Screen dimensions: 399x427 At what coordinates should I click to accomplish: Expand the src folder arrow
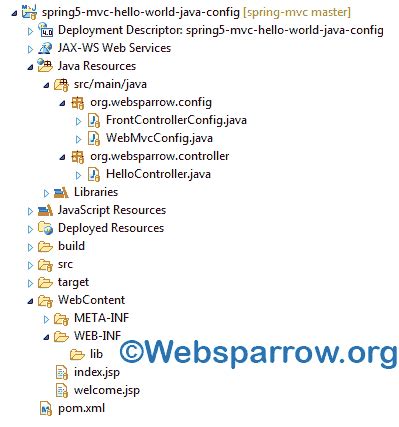(x=30, y=265)
